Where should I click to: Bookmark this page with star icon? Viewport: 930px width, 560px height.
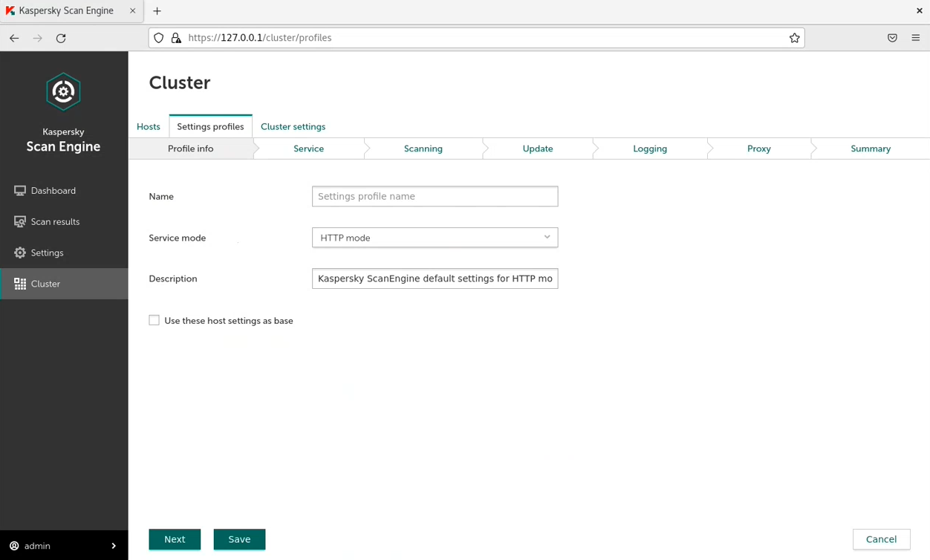pyautogui.click(x=795, y=38)
